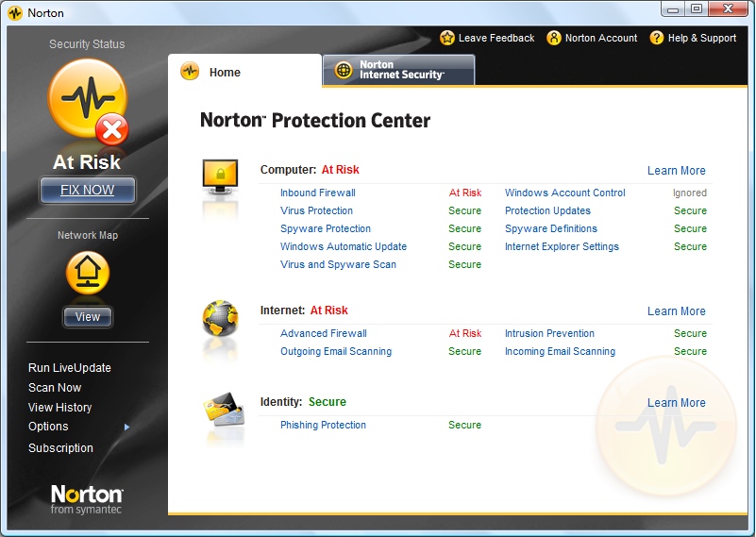
Task: Open the Norton Internet Security tab
Action: (x=400, y=71)
